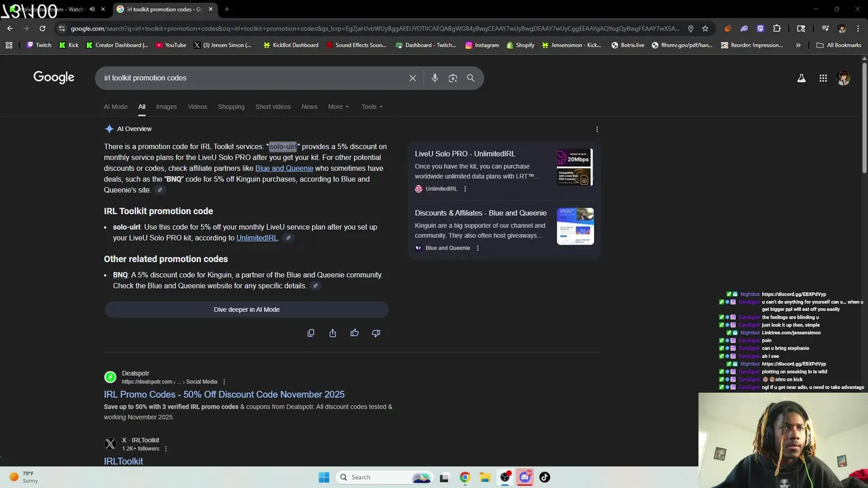
Task: Open the Shopify bookmark
Action: click(520, 45)
